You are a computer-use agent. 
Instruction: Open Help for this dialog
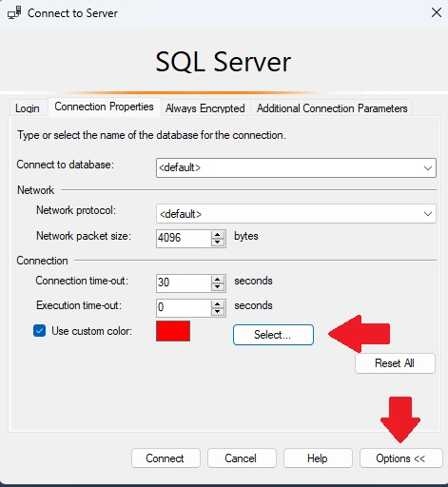pos(318,458)
